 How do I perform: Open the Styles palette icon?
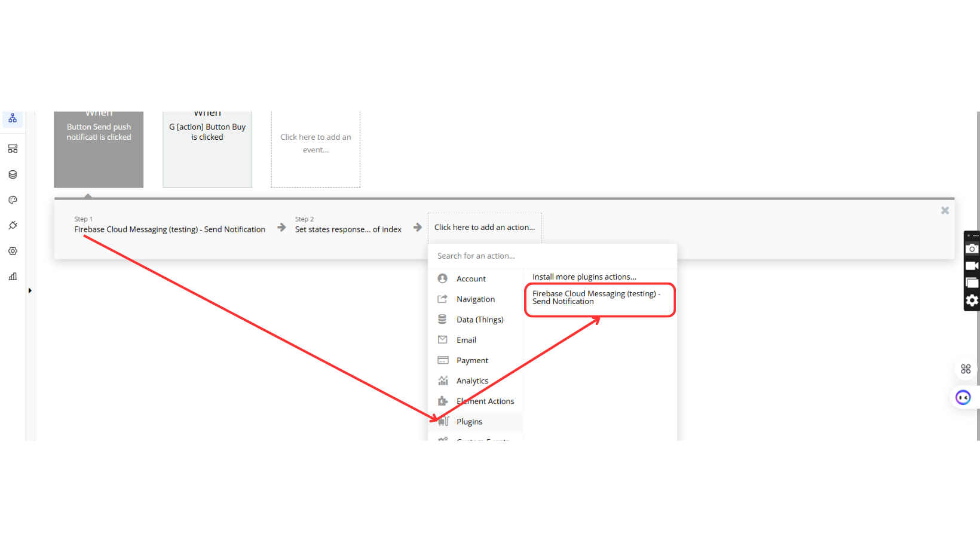coord(13,200)
